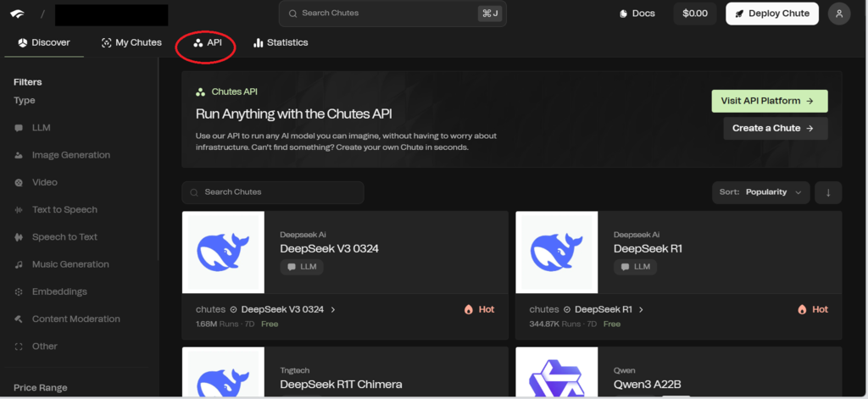The image size is (868, 399).
Task: Click the Deepseek Ai label above DeepSeek R1
Action: tap(636, 235)
